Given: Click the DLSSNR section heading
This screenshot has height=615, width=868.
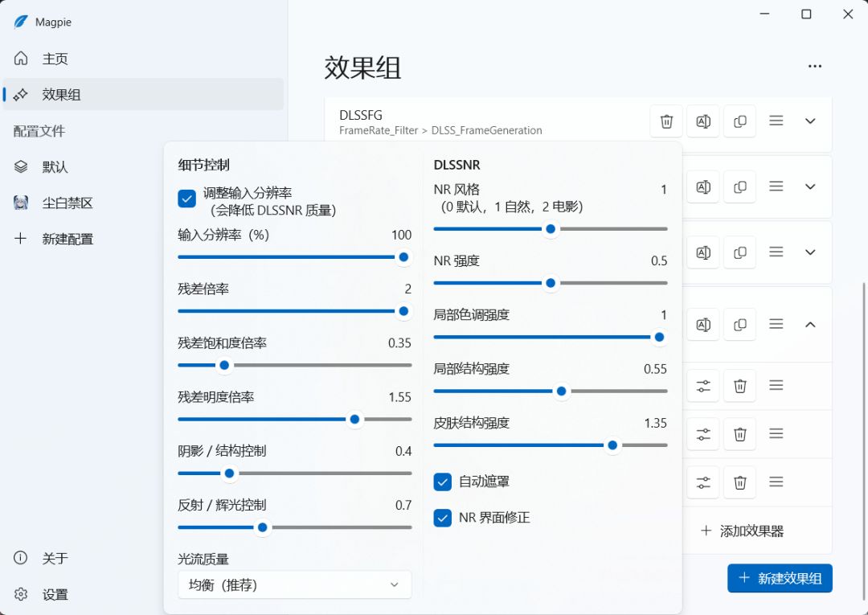Looking at the screenshot, I should [x=457, y=165].
